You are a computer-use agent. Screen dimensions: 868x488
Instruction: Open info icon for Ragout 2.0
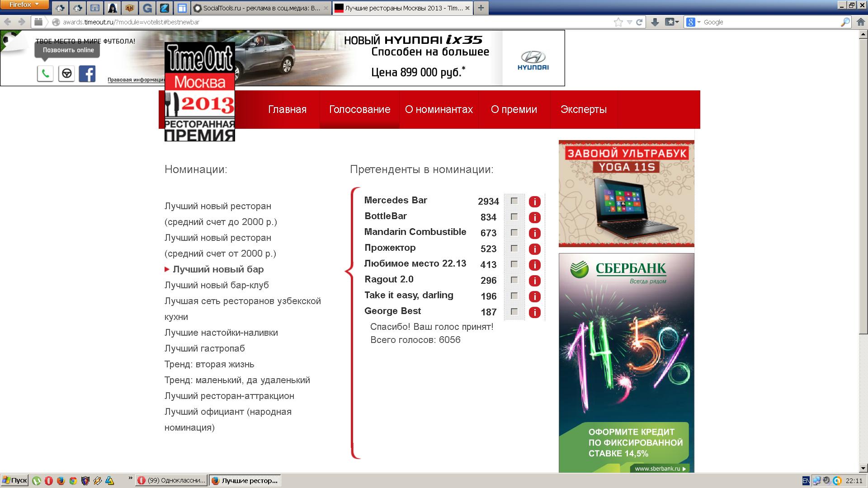535,281
